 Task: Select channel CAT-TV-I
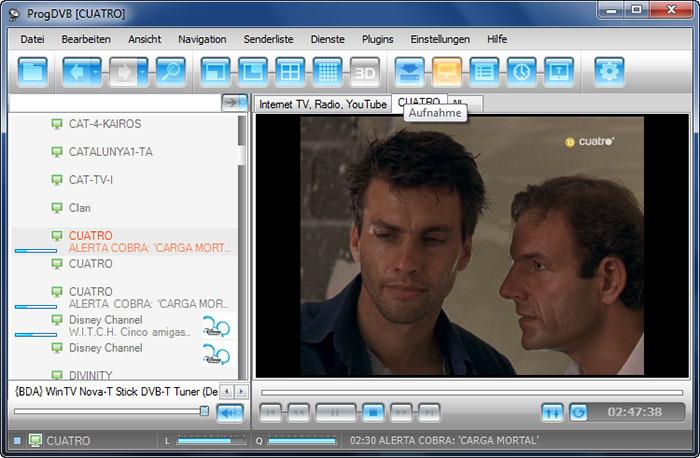tap(90, 179)
